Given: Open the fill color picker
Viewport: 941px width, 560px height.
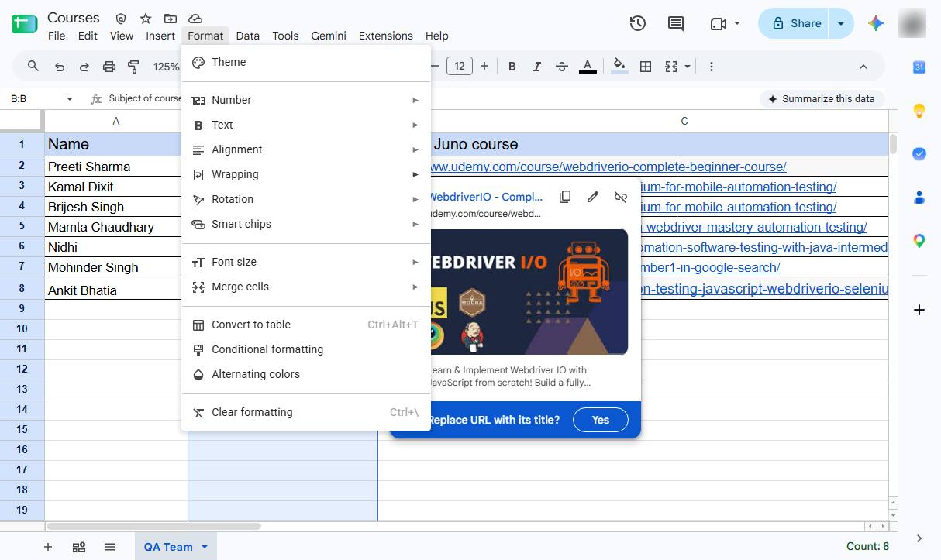Looking at the screenshot, I should (619, 67).
